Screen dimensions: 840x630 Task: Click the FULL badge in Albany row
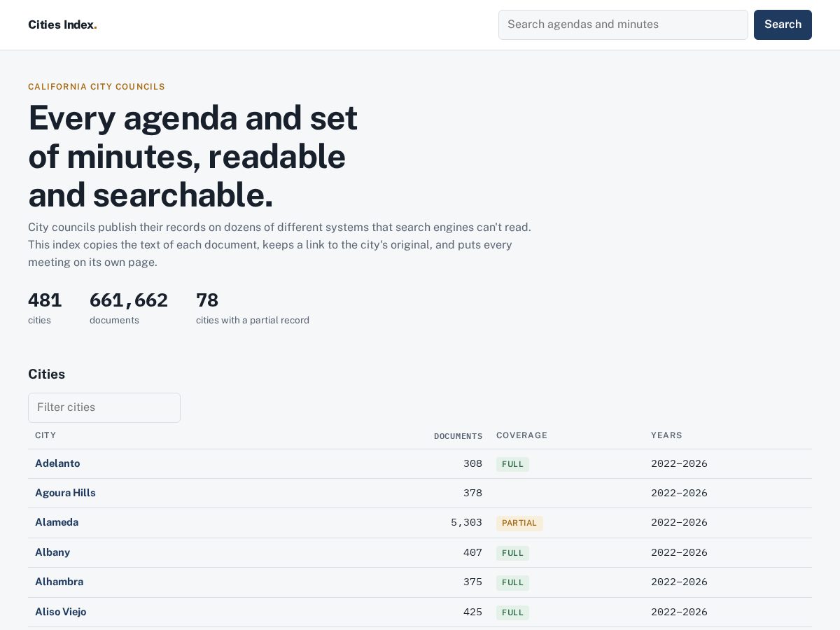(512, 553)
